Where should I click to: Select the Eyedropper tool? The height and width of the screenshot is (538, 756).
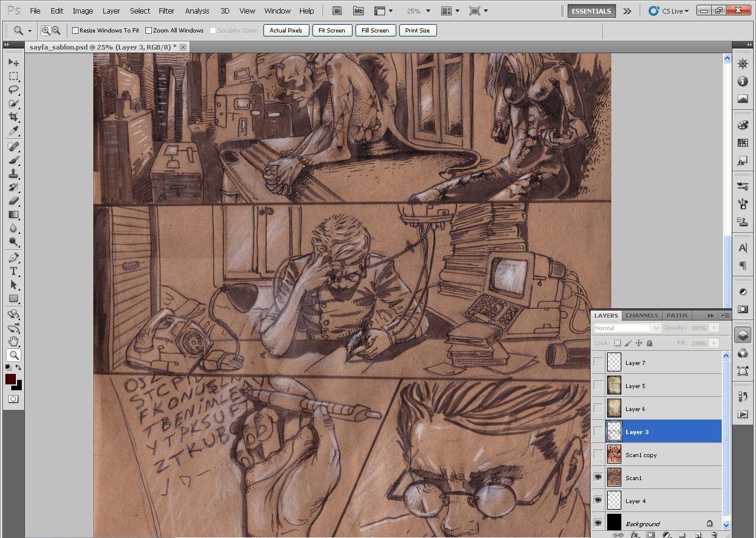click(14, 131)
